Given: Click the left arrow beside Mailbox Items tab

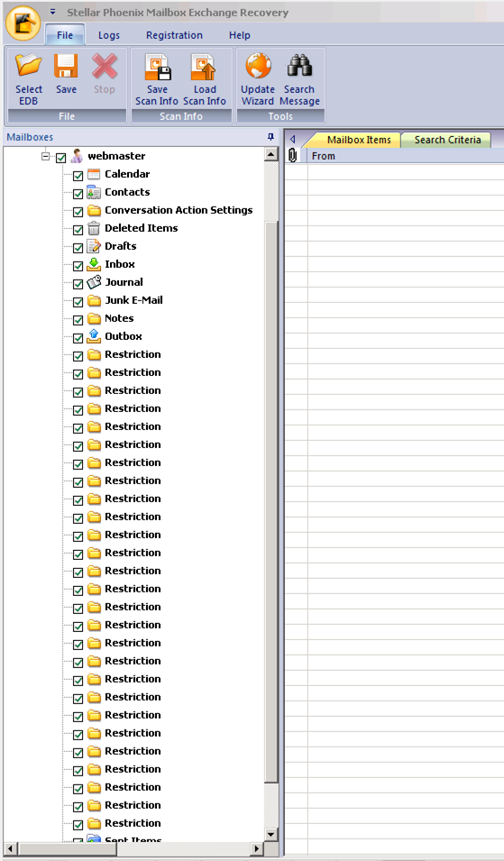Looking at the screenshot, I should pyautogui.click(x=293, y=140).
